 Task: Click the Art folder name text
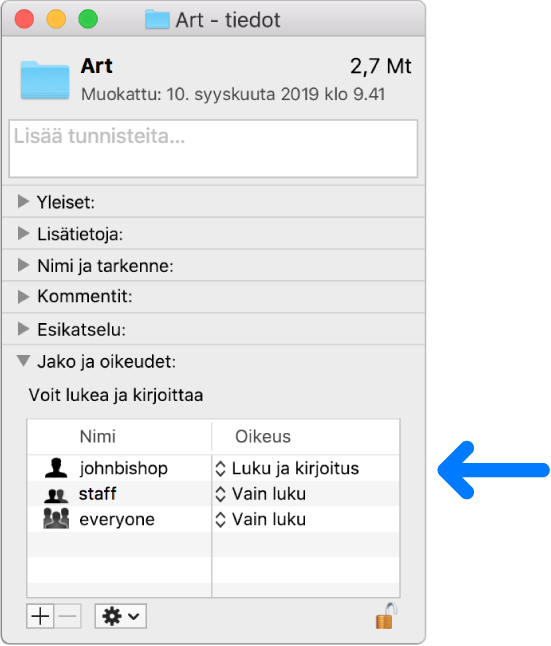(x=96, y=66)
